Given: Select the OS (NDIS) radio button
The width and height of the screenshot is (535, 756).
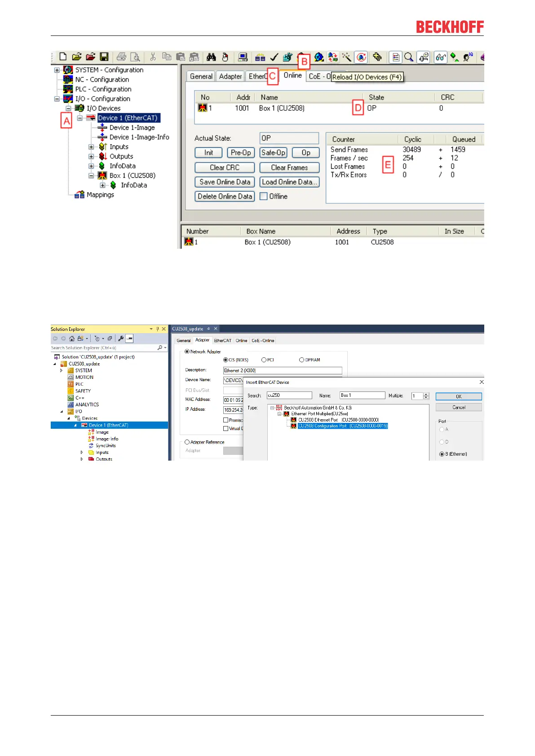Looking at the screenshot, I should pyautogui.click(x=225, y=360).
